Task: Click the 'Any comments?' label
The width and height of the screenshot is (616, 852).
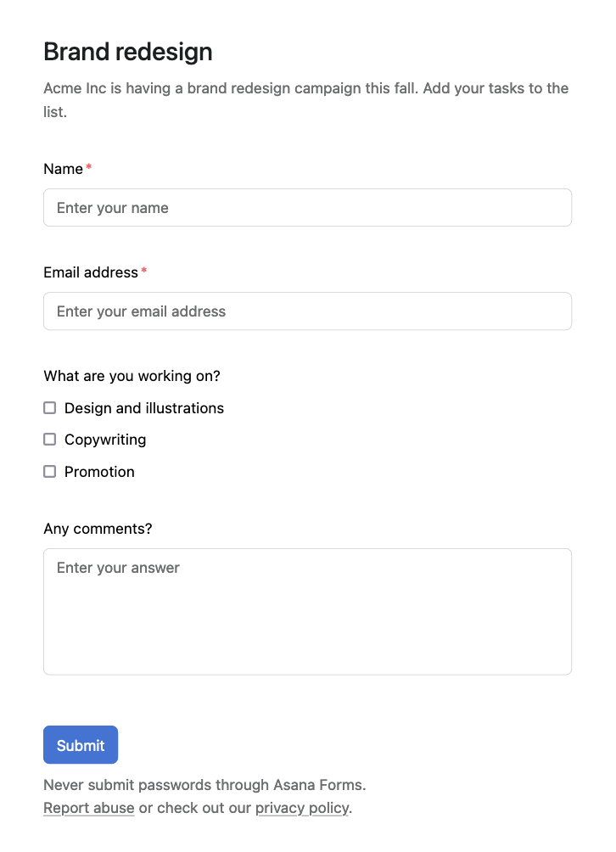Action: 98,529
